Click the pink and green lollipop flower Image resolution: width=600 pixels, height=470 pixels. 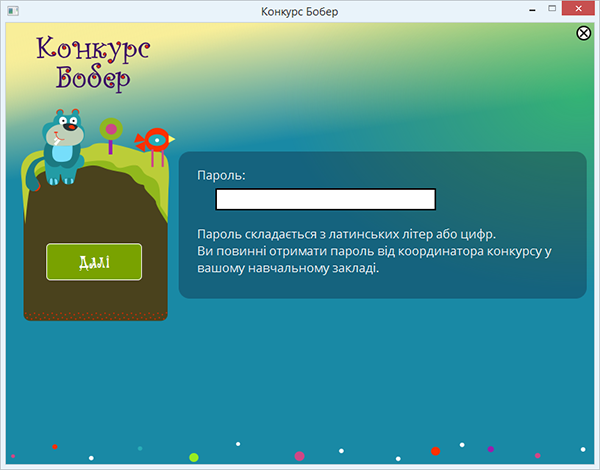pyautogui.click(x=110, y=129)
